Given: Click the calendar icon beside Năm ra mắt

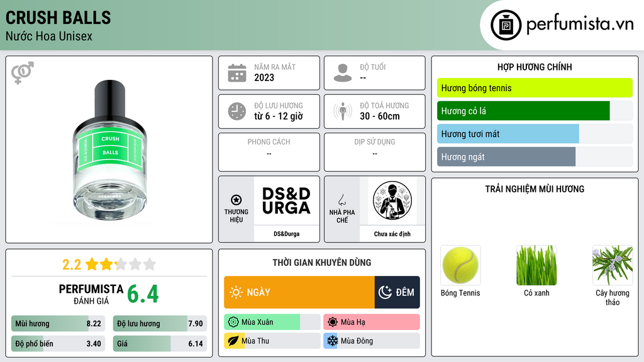Looking at the screenshot, I should 237,73.
